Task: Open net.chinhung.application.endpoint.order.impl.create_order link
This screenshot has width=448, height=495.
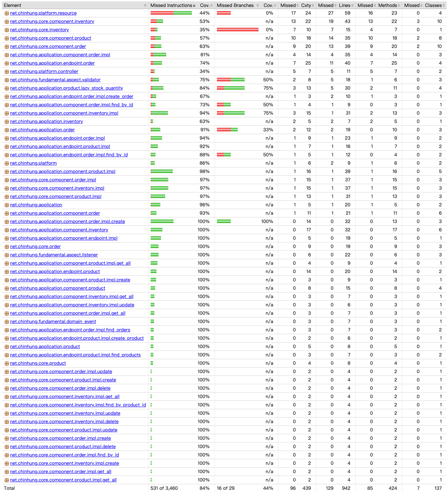Action: coord(72,97)
